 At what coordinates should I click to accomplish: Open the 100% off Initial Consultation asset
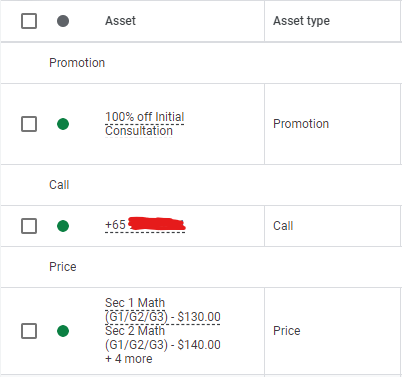tap(145, 124)
